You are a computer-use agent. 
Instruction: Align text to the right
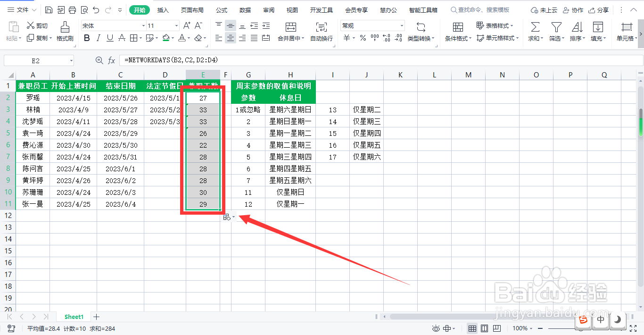(x=242, y=38)
